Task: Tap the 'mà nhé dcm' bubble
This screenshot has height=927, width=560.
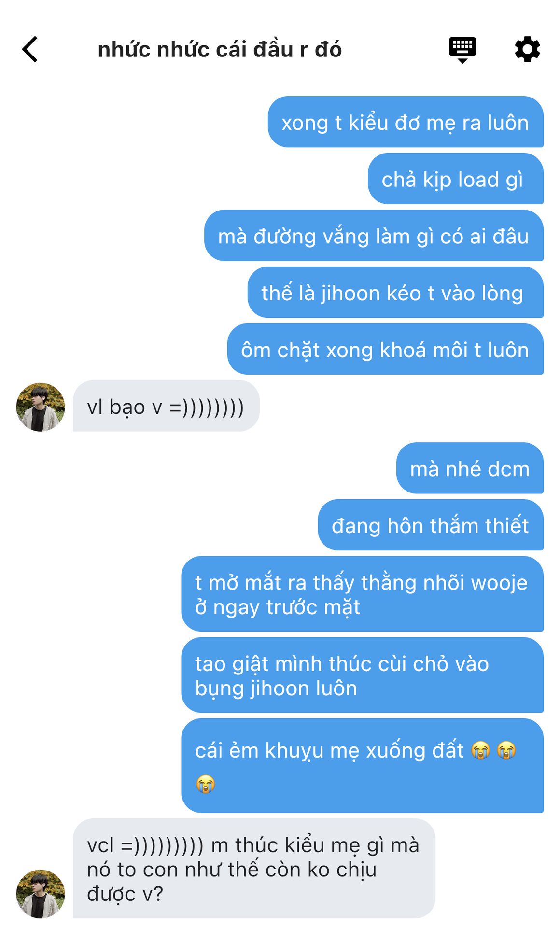Action: point(470,468)
